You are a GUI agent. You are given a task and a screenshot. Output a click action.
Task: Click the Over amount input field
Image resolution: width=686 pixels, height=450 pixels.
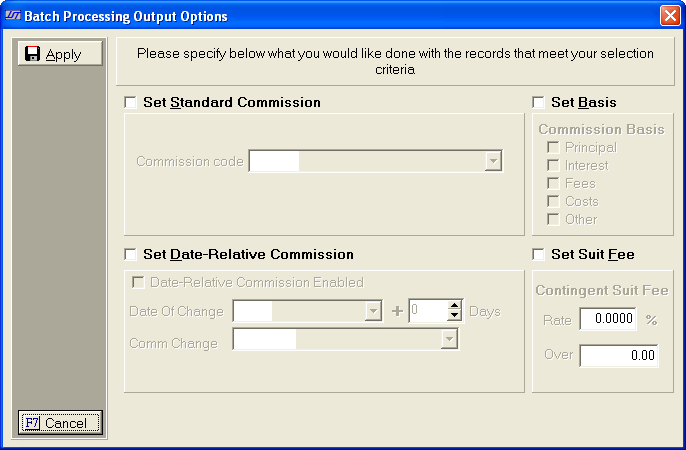618,355
